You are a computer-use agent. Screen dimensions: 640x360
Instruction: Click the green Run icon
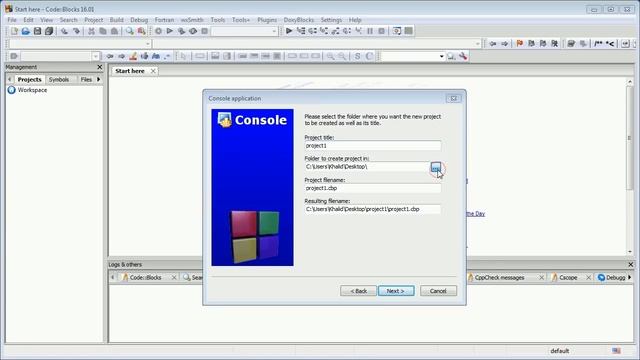[x=170, y=31]
